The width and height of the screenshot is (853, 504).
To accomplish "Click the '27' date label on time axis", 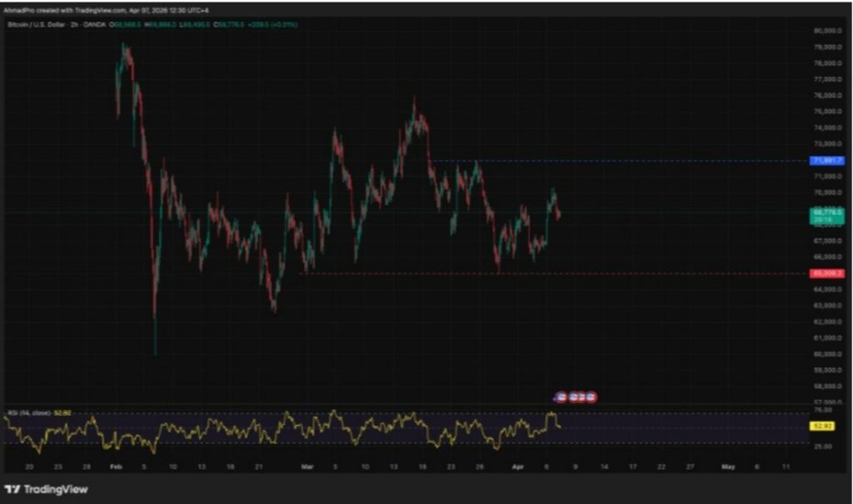I will click(x=690, y=467).
